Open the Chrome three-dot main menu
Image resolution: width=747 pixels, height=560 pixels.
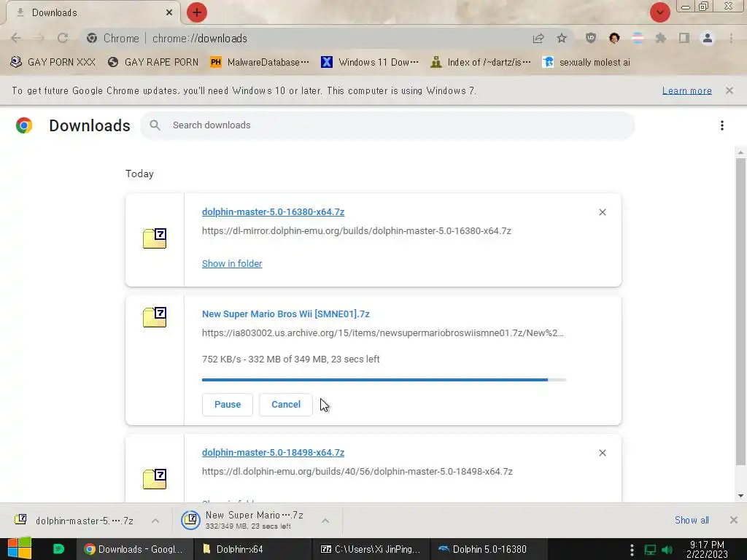[x=731, y=38]
